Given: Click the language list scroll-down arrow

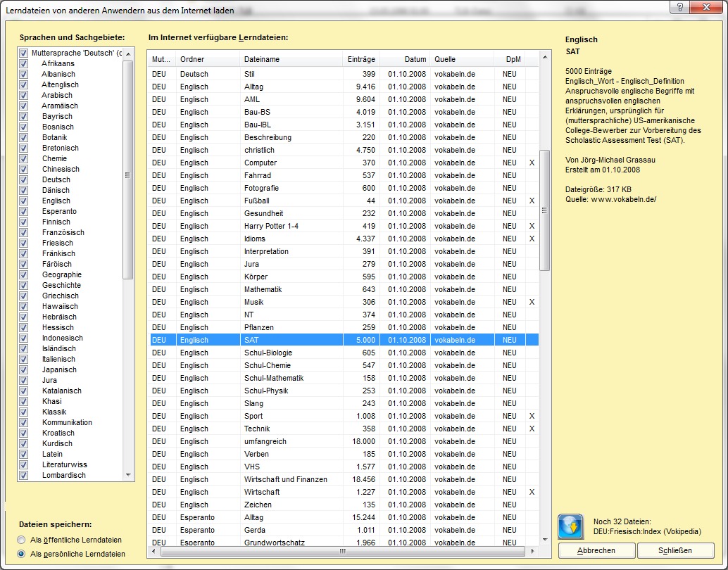Looking at the screenshot, I should click(x=129, y=475).
